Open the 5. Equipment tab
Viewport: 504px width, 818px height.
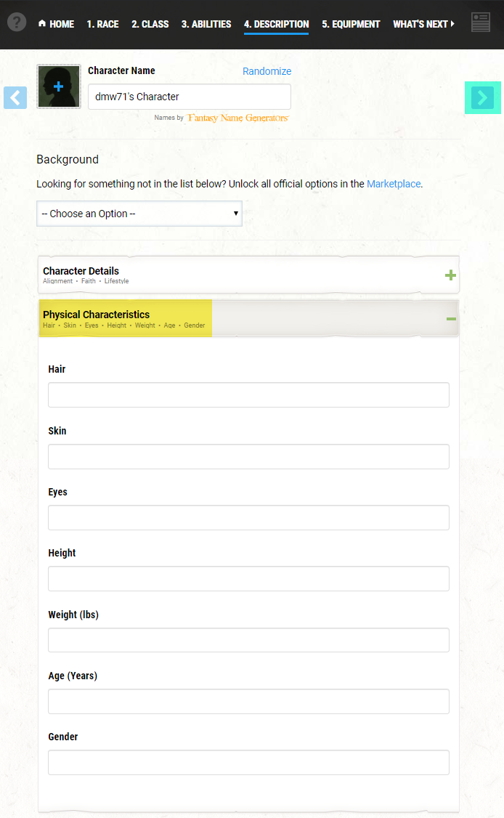click(x=351, y=24)
